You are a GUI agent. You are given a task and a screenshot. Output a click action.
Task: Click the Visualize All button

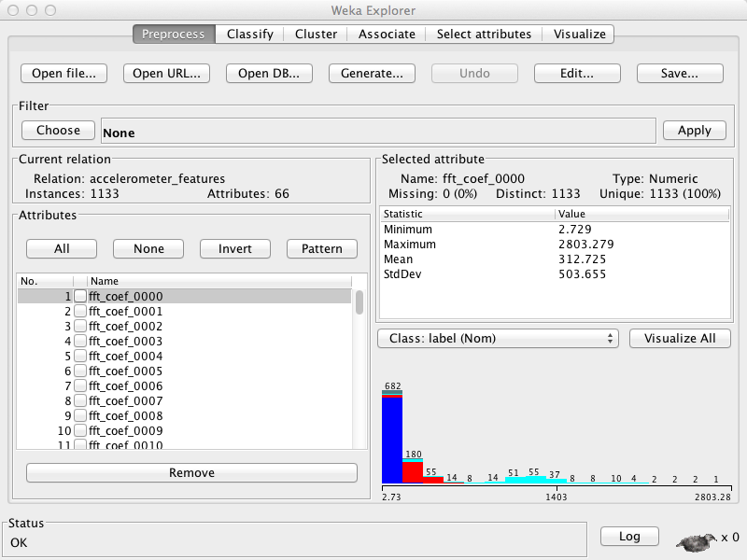[681, 339]
